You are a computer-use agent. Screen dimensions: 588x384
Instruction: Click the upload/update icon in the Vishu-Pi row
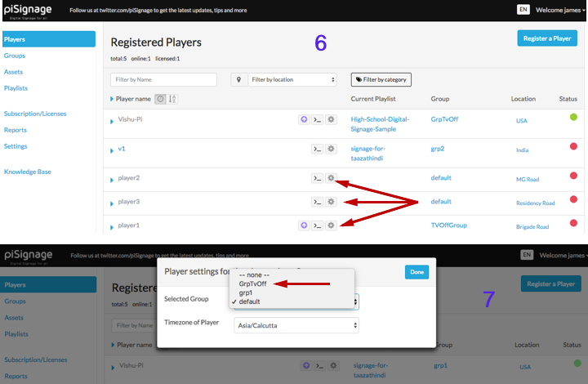(304, 119)
